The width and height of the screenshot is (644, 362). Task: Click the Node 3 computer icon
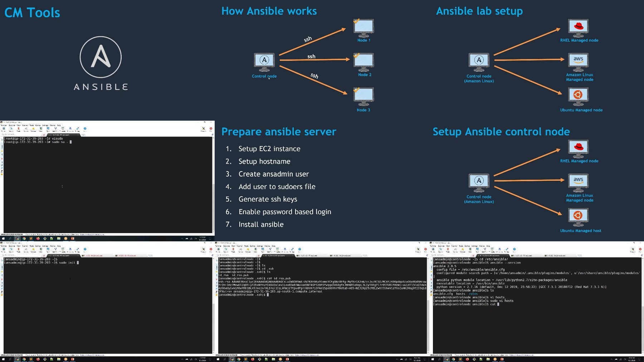364,97
